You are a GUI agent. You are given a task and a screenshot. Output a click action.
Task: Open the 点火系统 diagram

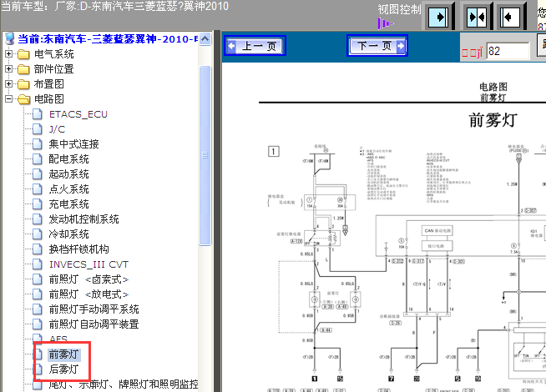(69, 189)
